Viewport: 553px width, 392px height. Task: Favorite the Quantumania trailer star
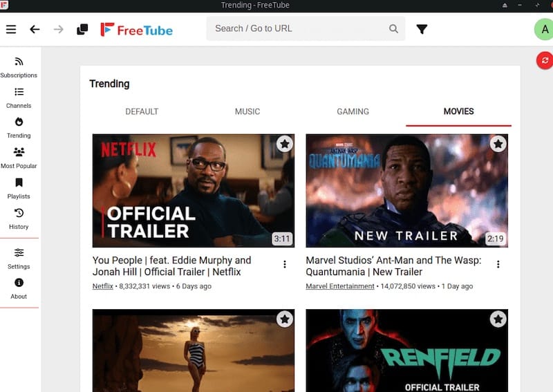pos(498,144)
